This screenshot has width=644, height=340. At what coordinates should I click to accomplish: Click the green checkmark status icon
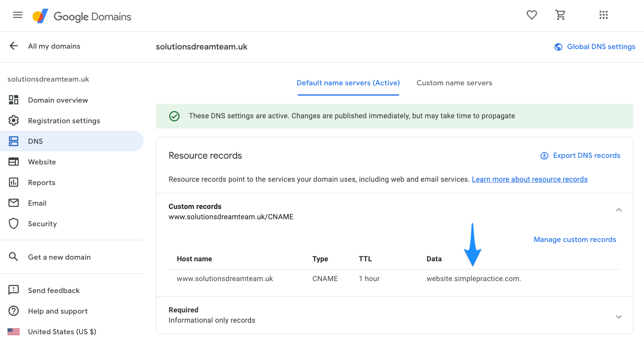[x=174, y=116]
